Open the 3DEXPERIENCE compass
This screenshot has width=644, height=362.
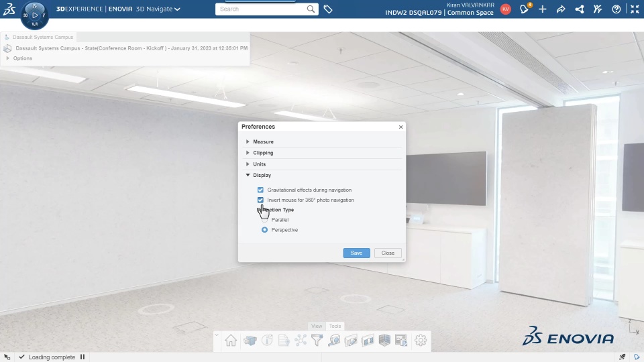(35, 15)
